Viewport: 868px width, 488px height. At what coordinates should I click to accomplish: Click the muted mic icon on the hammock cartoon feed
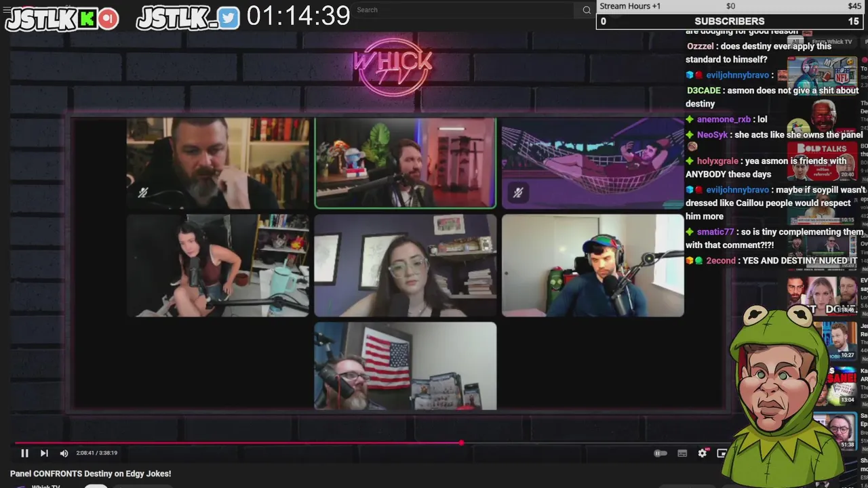(x=518, y=193)
